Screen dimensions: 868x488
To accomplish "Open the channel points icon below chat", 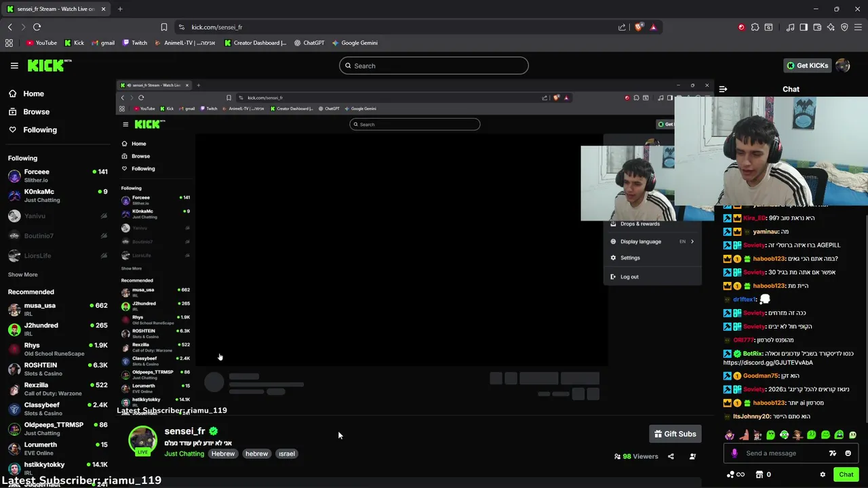I will [x=735, y=474].
